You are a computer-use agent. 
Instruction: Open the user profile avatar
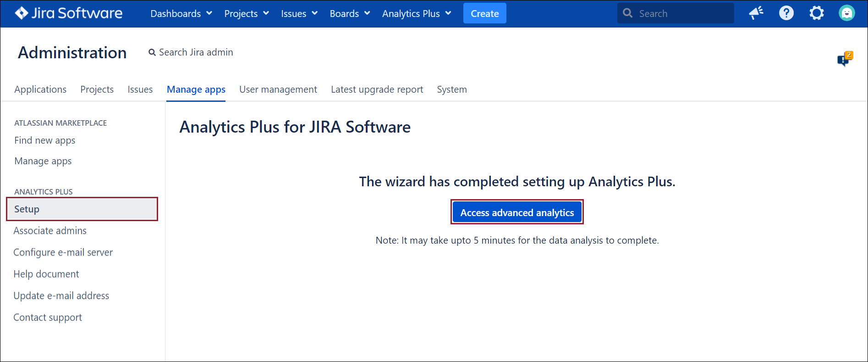click(x=846, y=13)
